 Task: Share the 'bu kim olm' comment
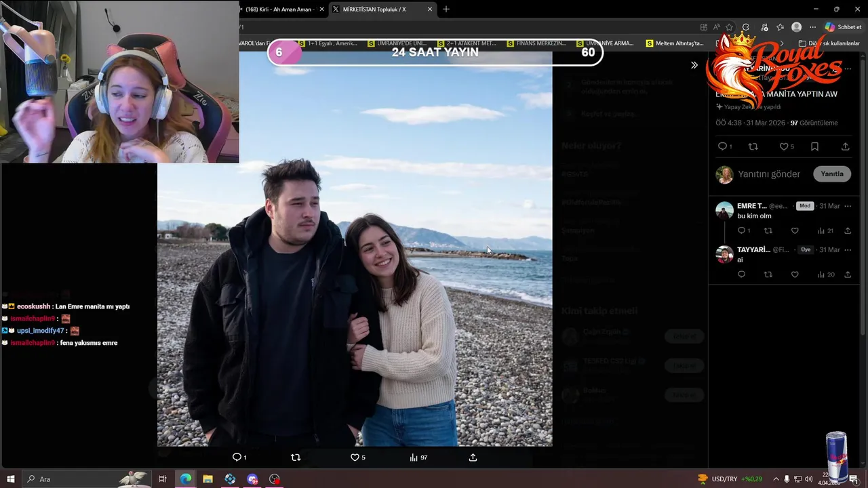pos(848,230)
